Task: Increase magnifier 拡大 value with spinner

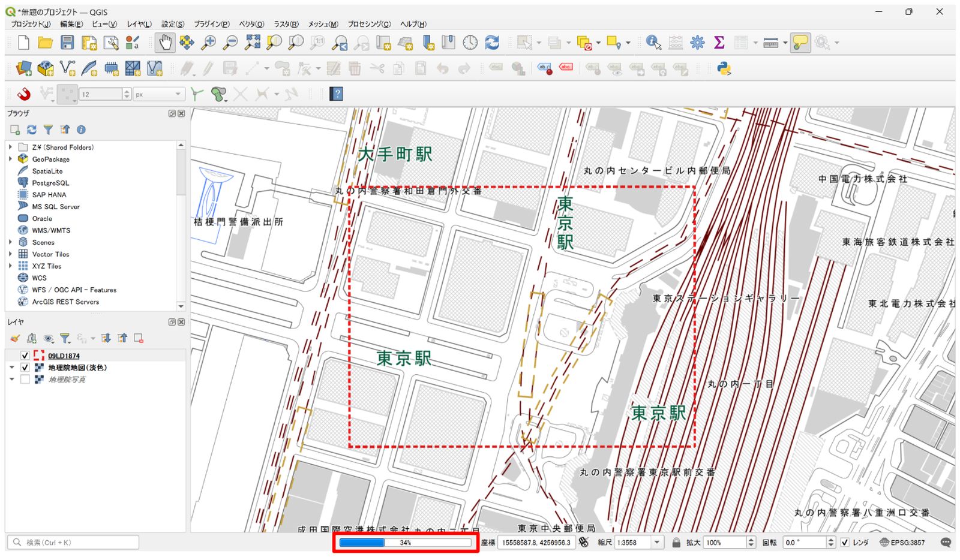Action: pos(751,540)
